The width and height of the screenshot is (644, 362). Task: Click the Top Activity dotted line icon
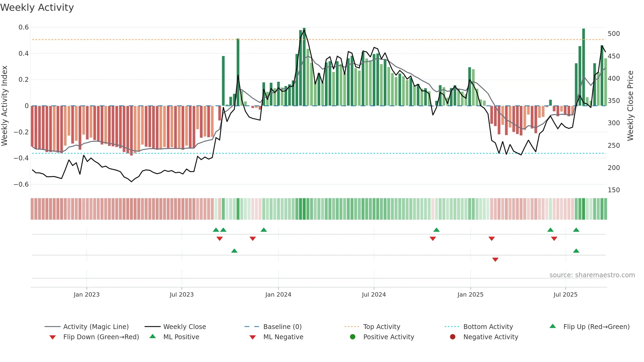[x=352, y=327]
